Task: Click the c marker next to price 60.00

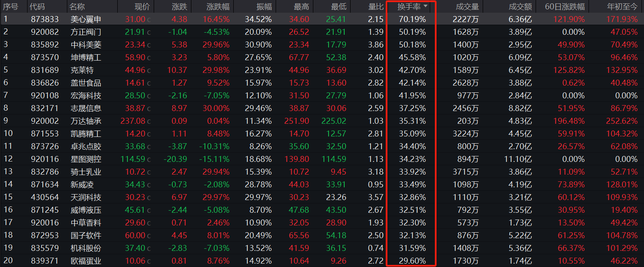Action: tap(149, 236)
